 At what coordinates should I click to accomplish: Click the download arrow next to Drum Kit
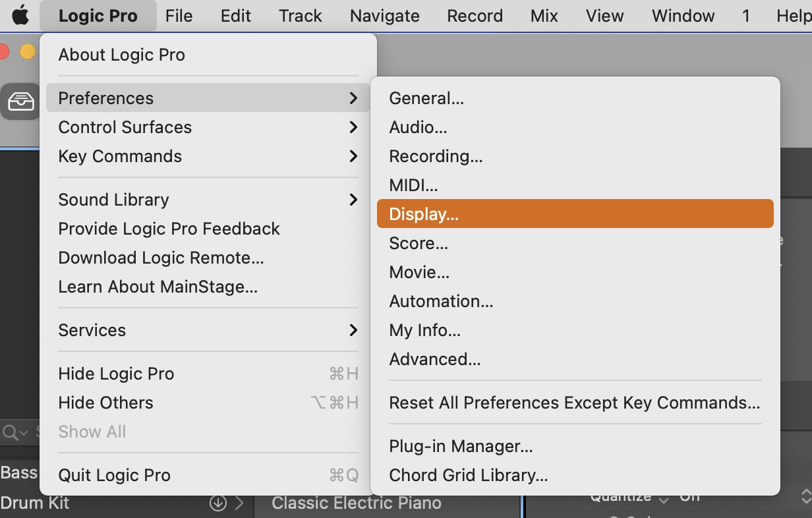point(217,503)
